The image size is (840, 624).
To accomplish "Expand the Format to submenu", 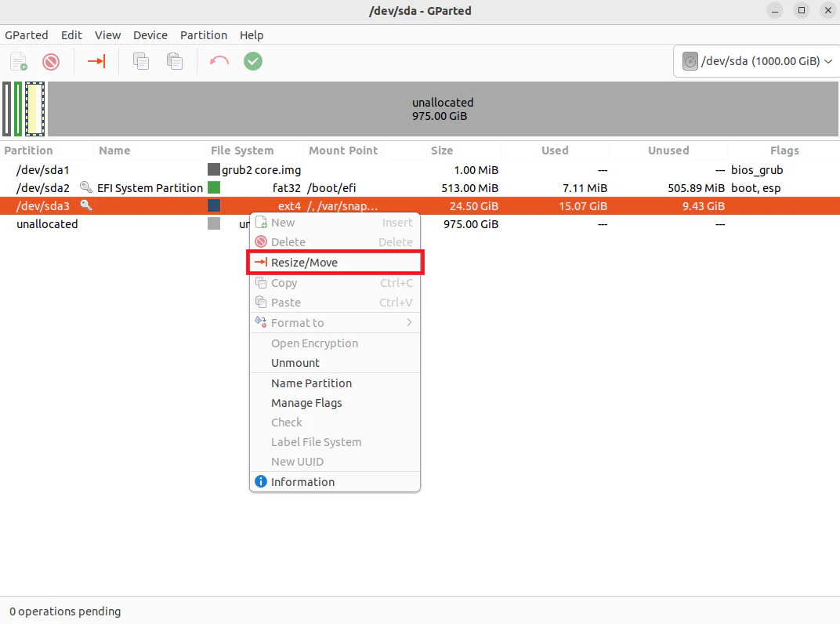I will pos(335,323).
